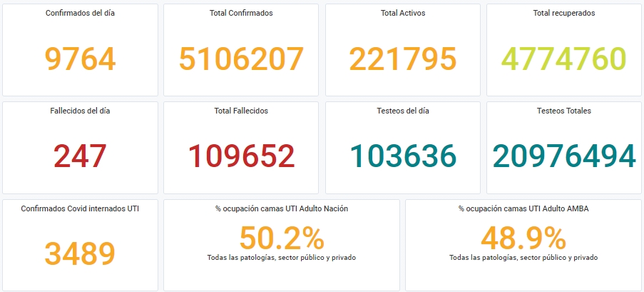644x292 pixels.
Task: Select the Total Fallecidos panel title
Action: 241,111
